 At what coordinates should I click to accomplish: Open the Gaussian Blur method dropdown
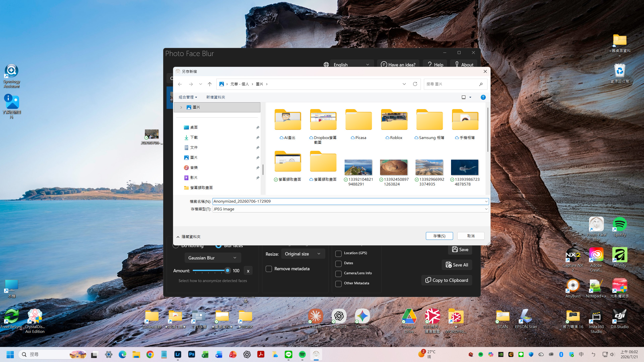click(213, 258)
